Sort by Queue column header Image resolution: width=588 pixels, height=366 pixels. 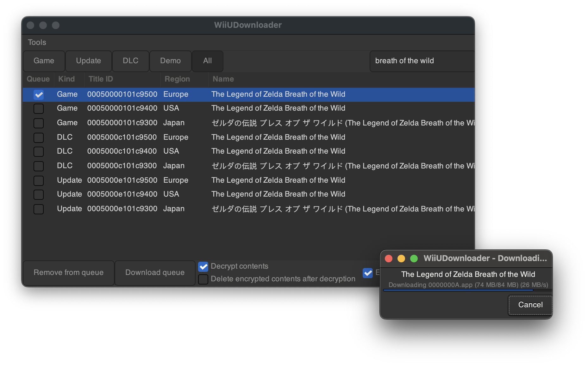pyautogui.click(x=38, y=79)
